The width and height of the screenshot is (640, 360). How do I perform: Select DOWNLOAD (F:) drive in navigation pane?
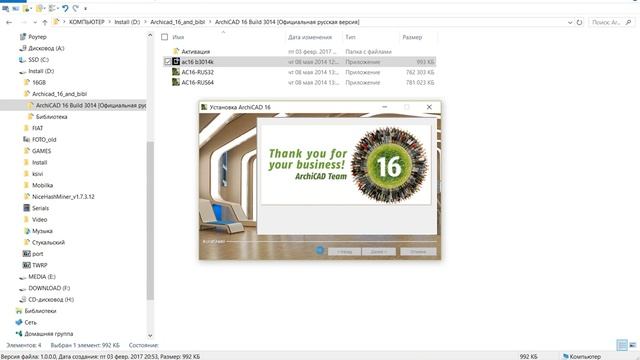click(x=49, y=288)
